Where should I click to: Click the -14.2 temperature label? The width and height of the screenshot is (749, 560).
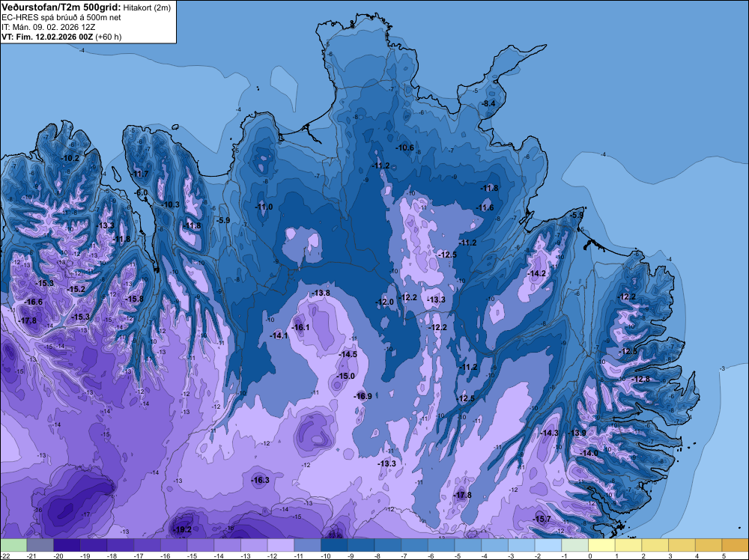[x=537, y=273]
